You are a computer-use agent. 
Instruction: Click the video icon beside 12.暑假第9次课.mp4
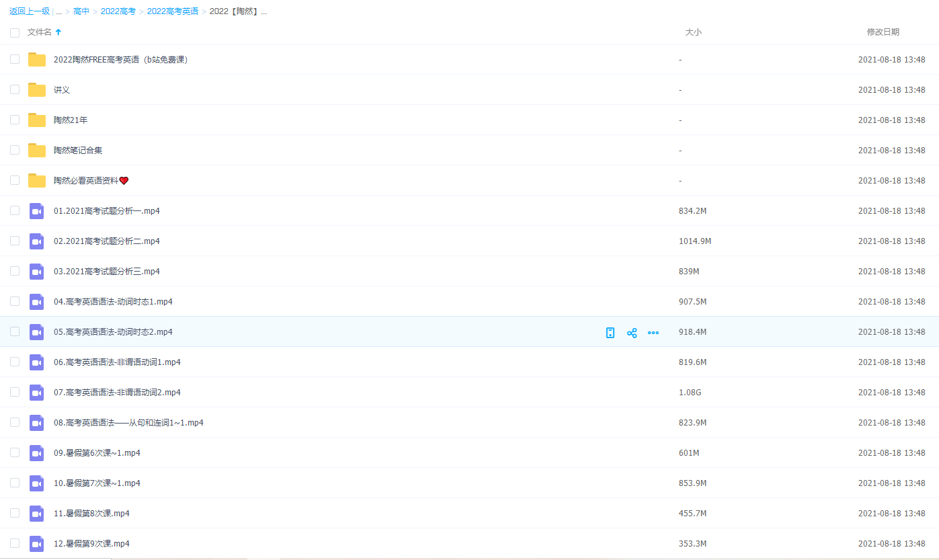37,544
